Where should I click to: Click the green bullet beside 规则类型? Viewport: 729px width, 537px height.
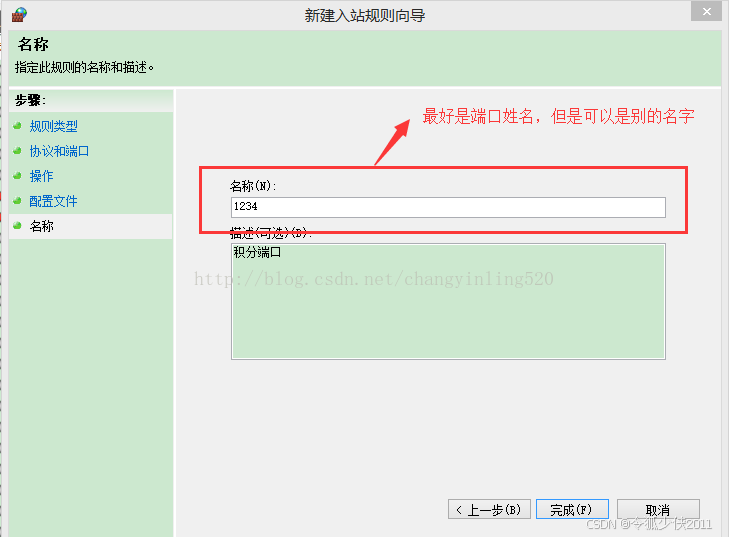pos(18,126)
